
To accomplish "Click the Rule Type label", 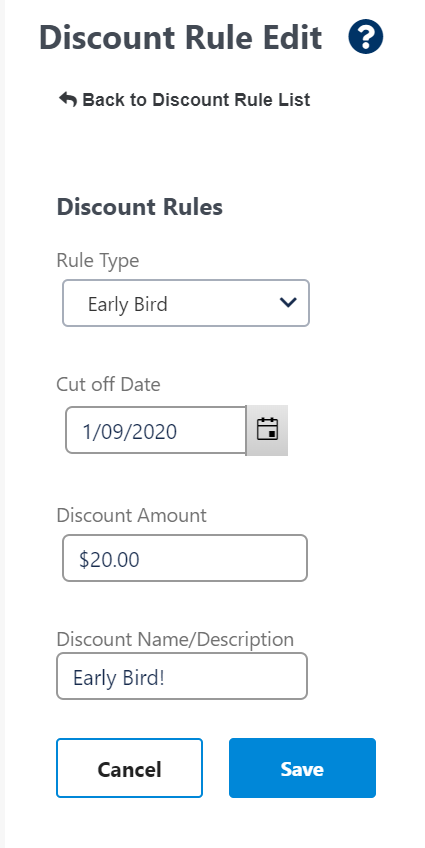I will click(98, 261).
